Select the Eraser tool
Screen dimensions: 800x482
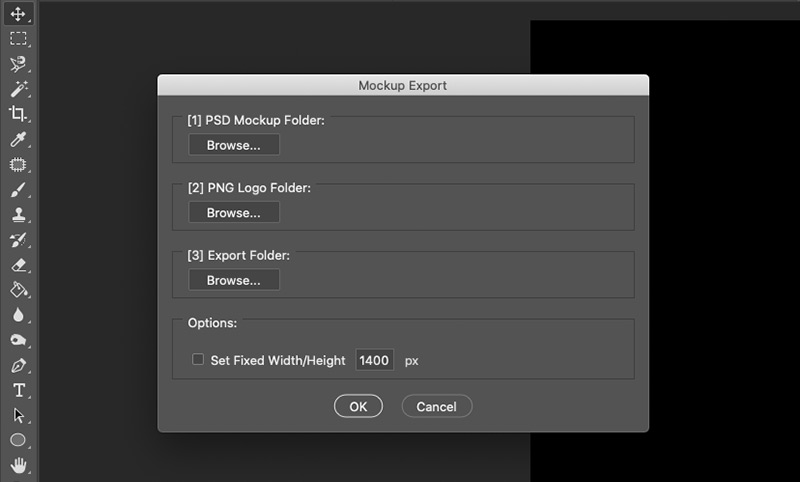pyautogui.click(x=18, y=265)
